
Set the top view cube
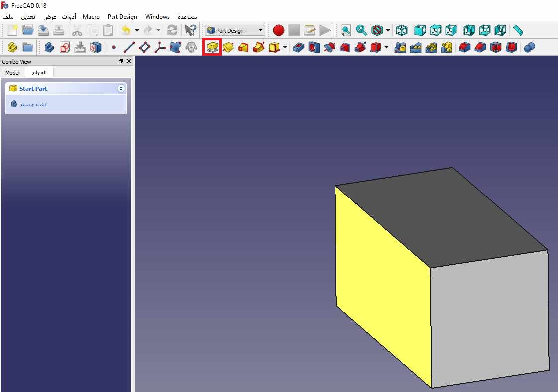435,30
